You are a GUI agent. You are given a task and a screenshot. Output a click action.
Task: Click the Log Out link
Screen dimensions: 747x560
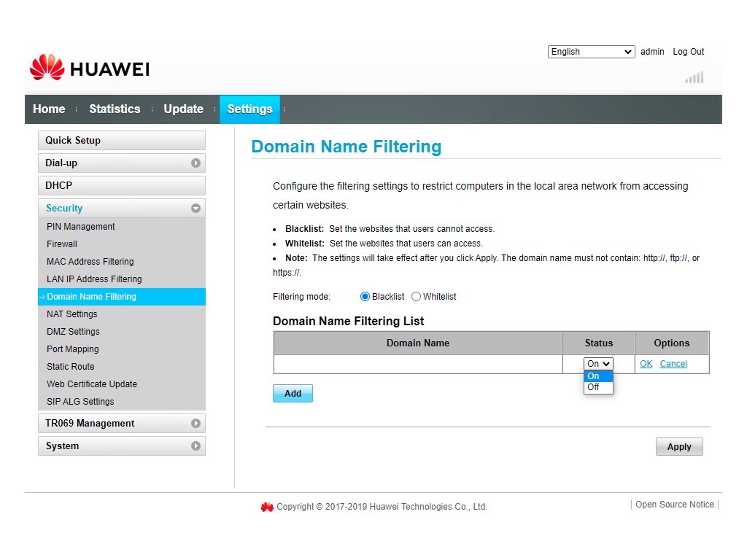[688, 52]
